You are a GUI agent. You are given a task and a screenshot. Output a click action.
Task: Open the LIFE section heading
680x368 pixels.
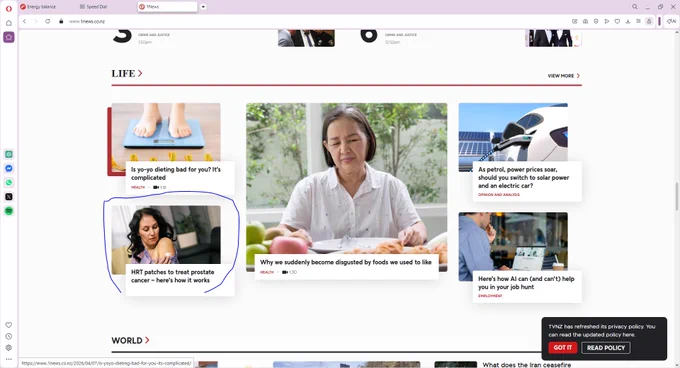click(x=123, y=74)
